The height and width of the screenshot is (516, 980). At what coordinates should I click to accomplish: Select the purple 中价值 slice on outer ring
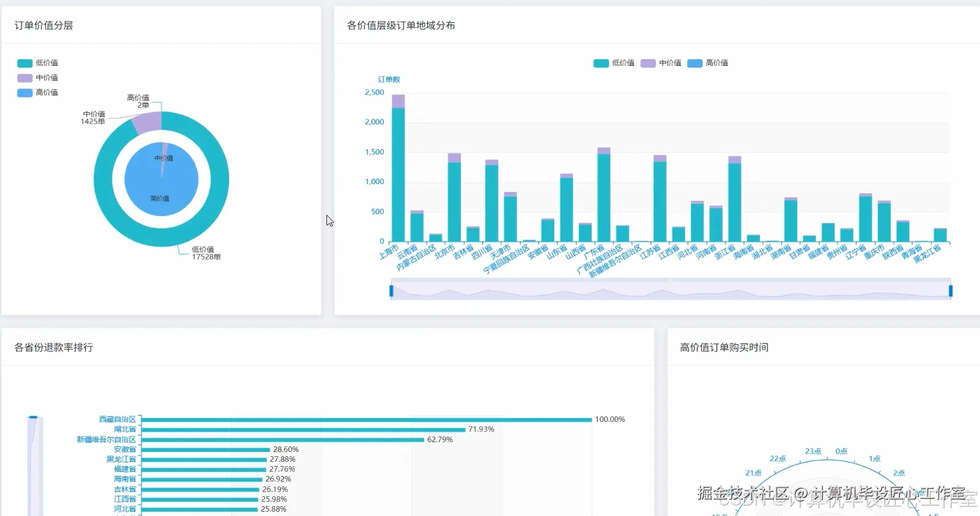[147, 123]
